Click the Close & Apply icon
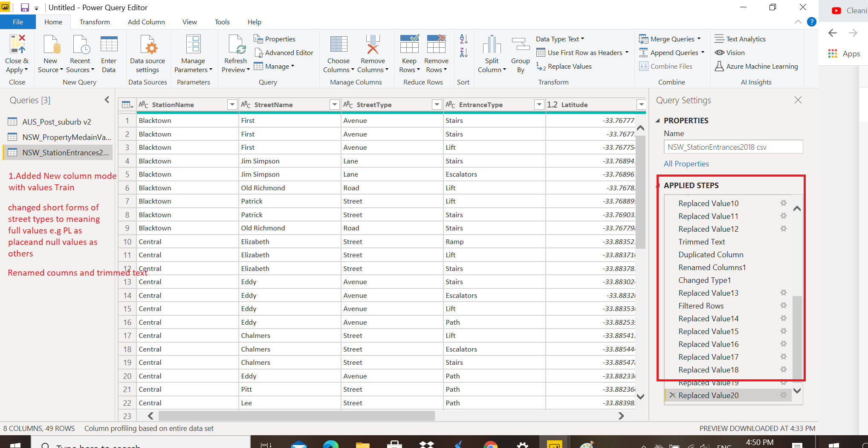Viewport: 868px width, 448px height. click(x=17, y=44)
